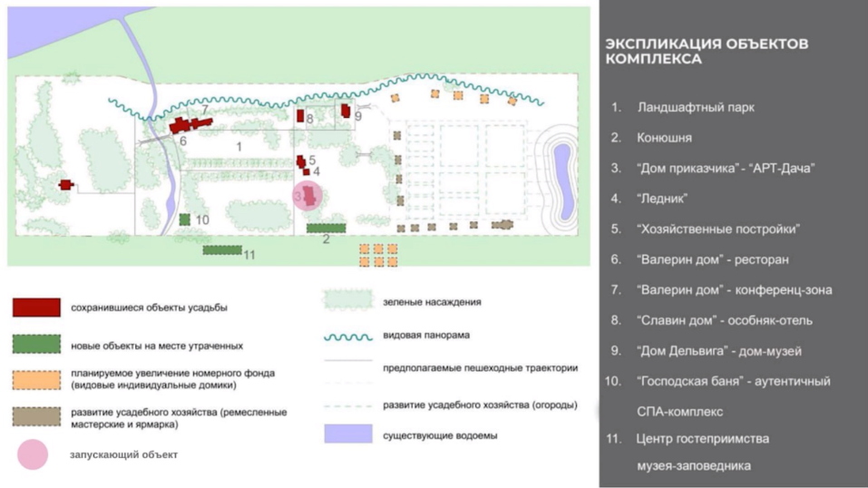Screen dimensions: 868x488
Task: Click the orange cottage cluster at map bottom
Action: [377, 254]
